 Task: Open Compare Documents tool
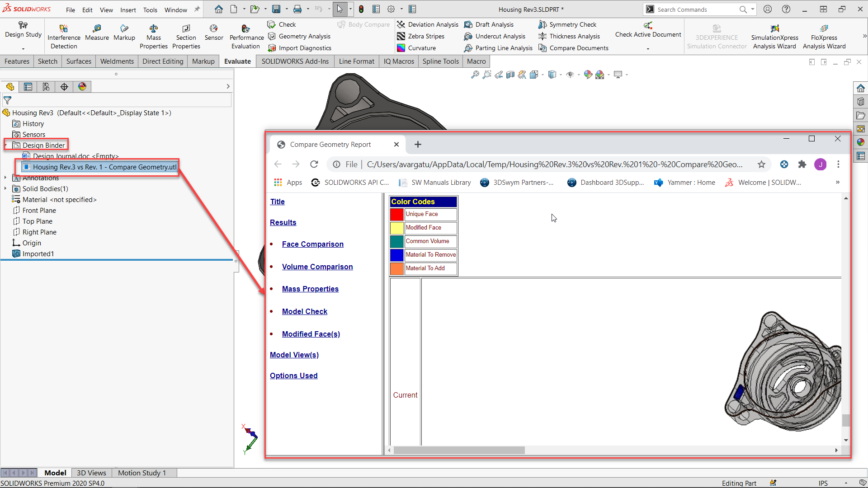(574, 48)
